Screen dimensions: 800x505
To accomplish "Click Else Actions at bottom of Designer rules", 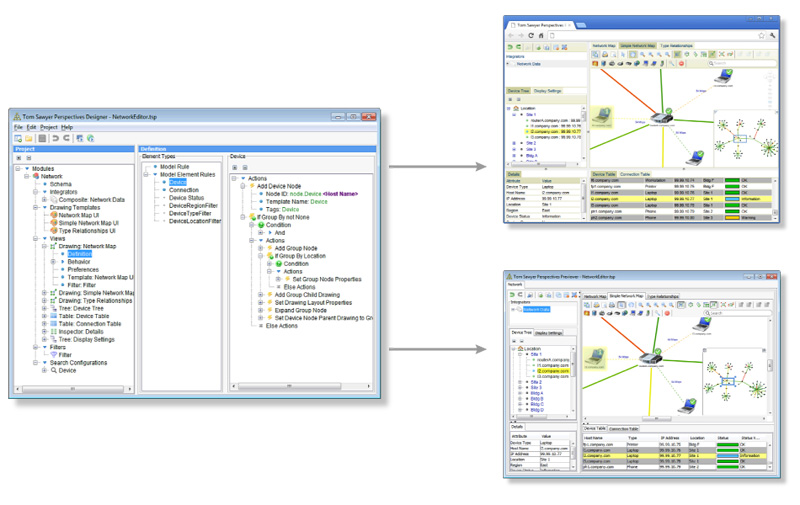I will tap(281, 326).
